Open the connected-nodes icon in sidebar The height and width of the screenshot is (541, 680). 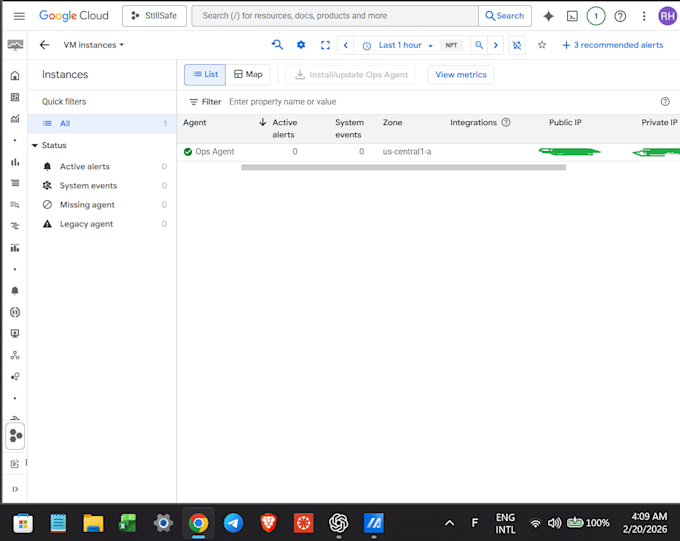[15, 355]
